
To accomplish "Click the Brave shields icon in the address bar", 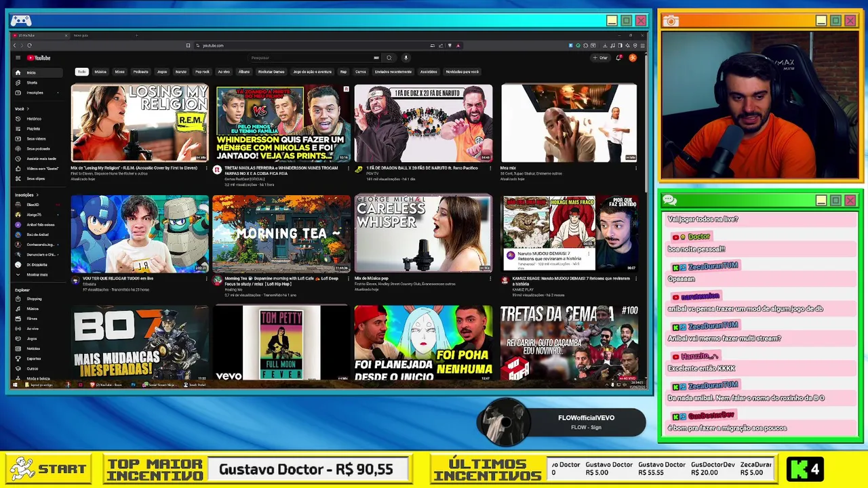I will pos(450,45).
